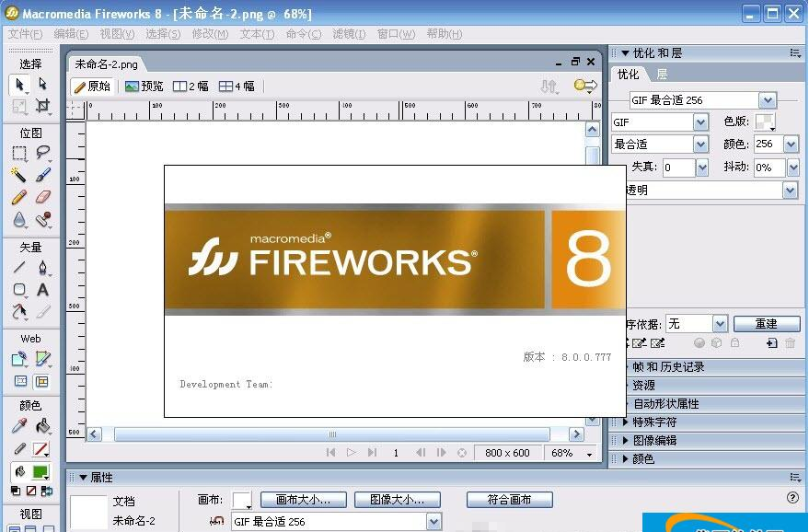The image size is (809, 532).
Task: Select the Pointer tool in the toolbox
Action: pos(19,85)
